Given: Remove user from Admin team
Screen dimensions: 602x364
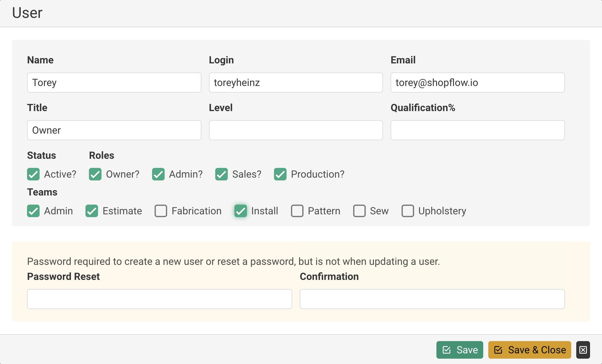Looking at the screenshot, I should [33, 211].
